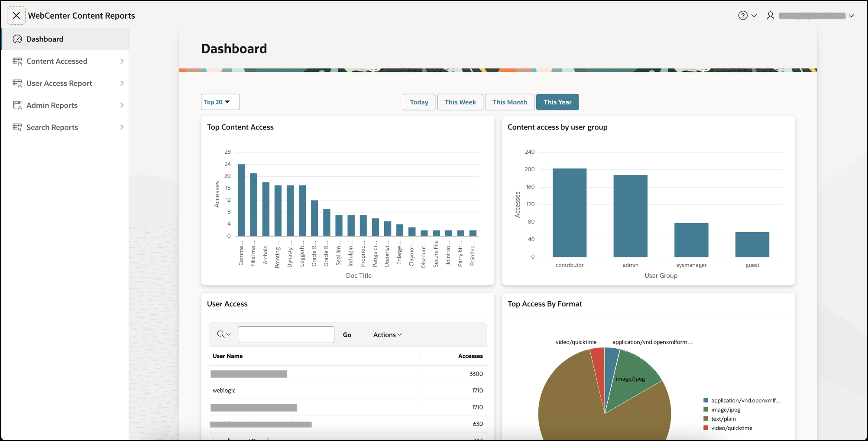Click the 3300 accesses value

click(x=476, y=373)
